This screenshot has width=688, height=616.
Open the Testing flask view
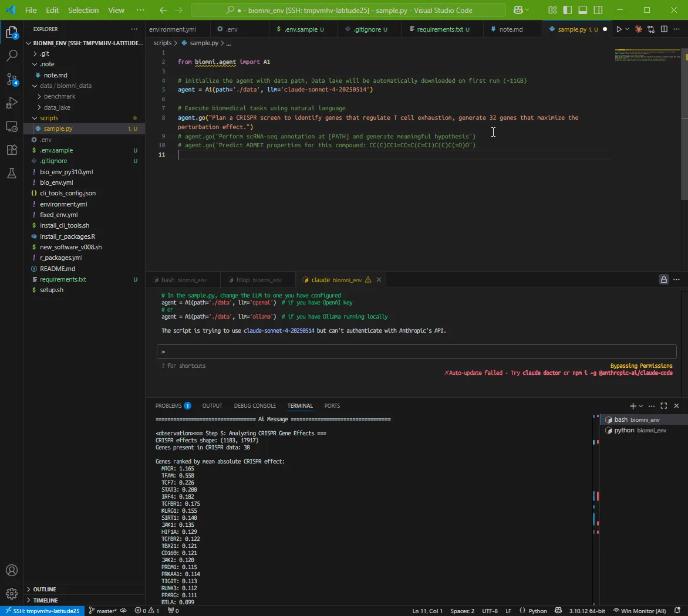(x=12, y=173)
